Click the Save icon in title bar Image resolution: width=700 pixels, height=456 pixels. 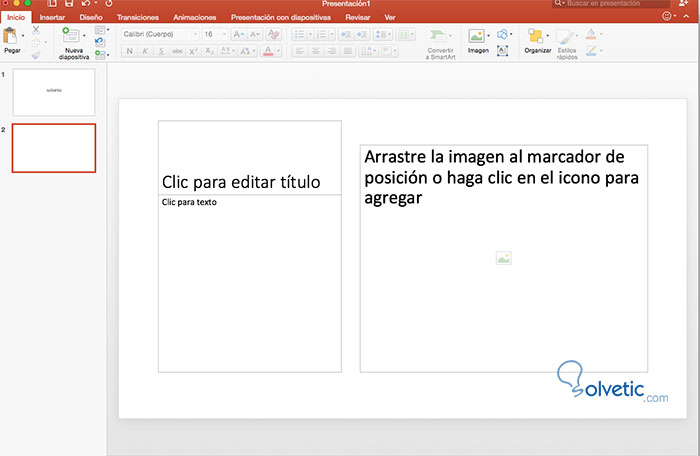coord(68,5)
